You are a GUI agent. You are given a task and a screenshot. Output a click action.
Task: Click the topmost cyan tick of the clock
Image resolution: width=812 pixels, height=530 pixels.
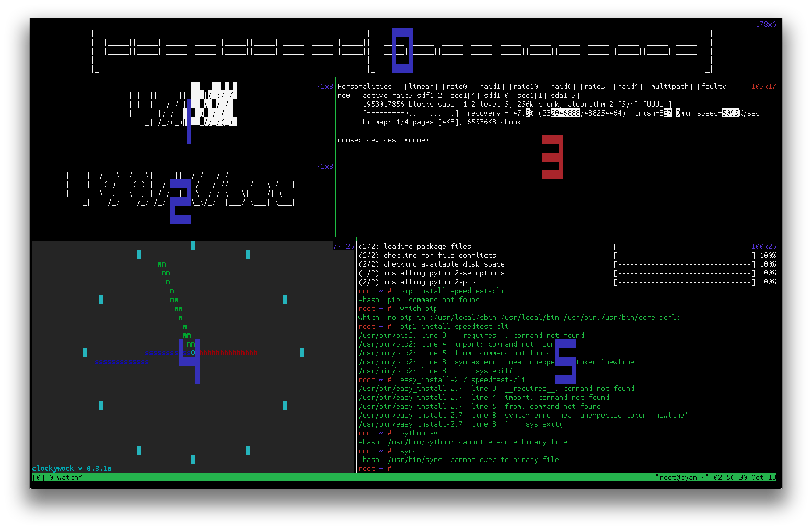pos(193,246)
